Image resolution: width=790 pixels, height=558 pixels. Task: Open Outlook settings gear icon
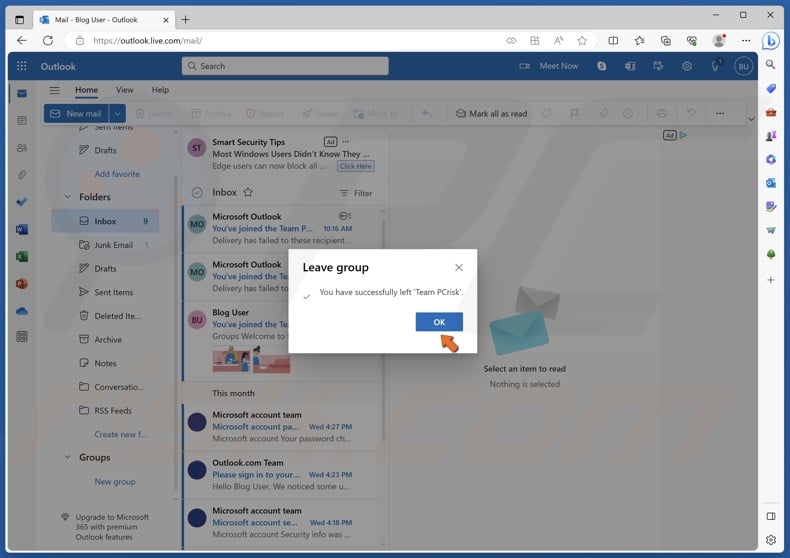(x=687, y=66)
